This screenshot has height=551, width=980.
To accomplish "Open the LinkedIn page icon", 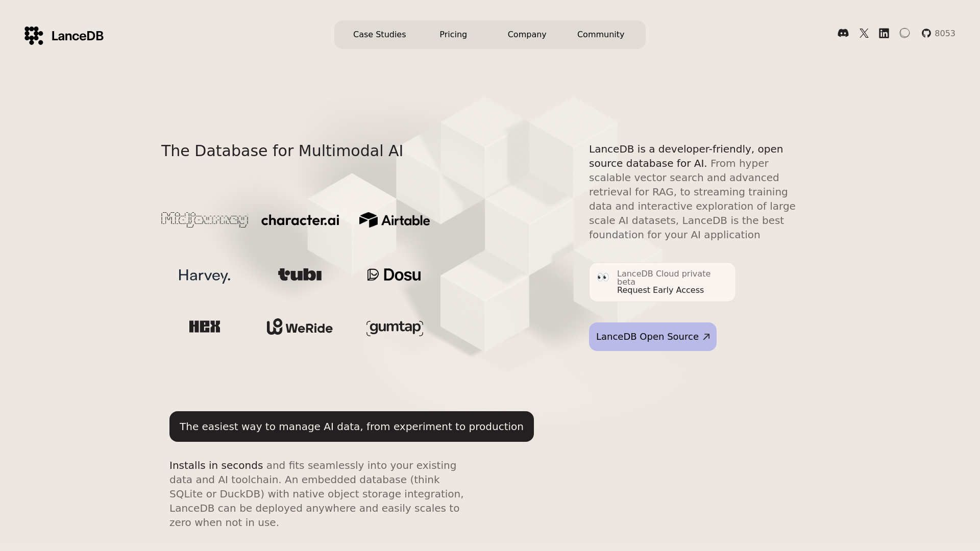I will 884,33.
